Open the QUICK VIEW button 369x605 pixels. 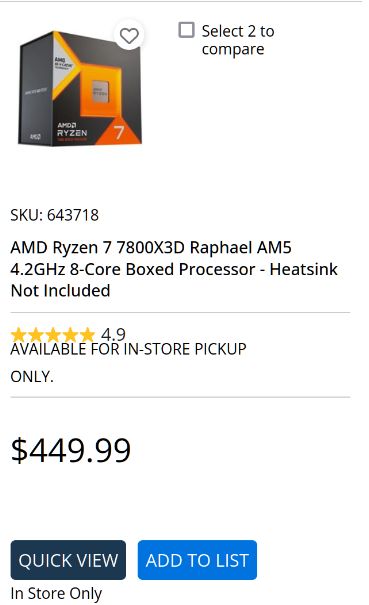tap(68, 560)
